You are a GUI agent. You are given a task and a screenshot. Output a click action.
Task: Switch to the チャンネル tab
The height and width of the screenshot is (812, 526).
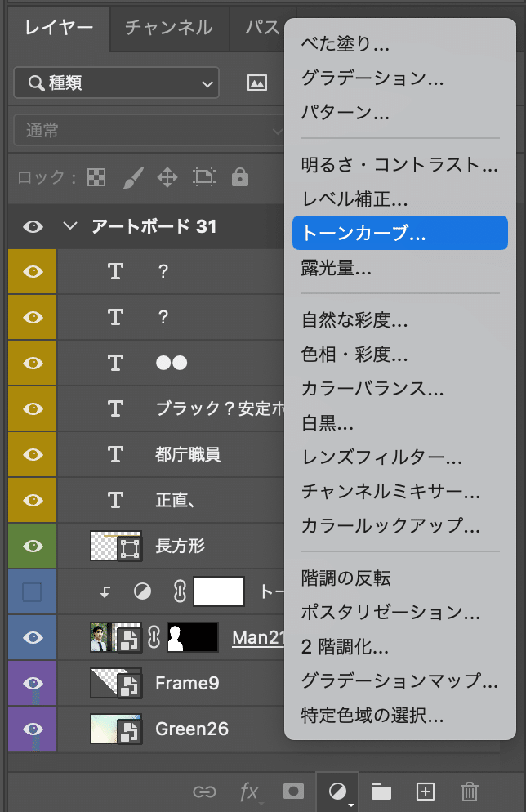point(168,27)
